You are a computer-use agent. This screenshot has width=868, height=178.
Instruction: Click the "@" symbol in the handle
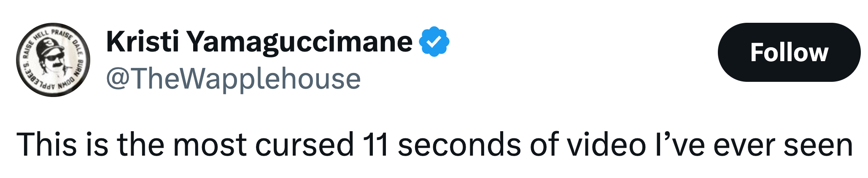[x=117, y=79]
